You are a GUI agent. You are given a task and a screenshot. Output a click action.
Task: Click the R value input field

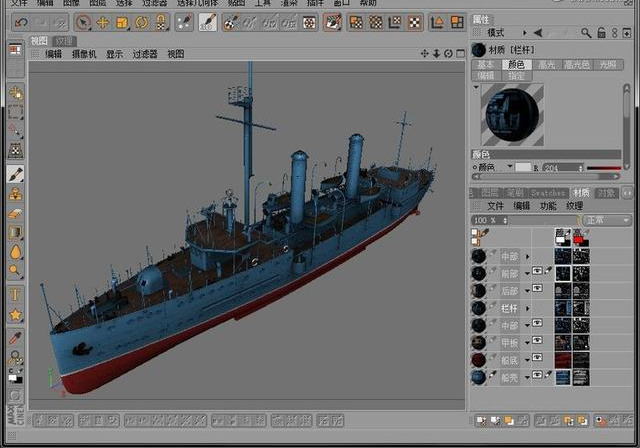pos(563,167)
